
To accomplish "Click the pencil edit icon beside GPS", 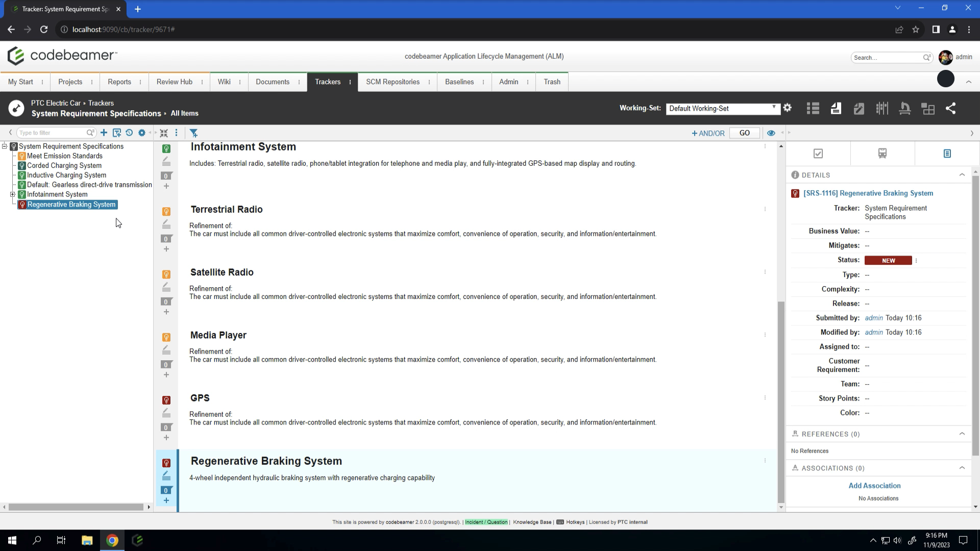I will pyautogui.click(x=166, y=413).
